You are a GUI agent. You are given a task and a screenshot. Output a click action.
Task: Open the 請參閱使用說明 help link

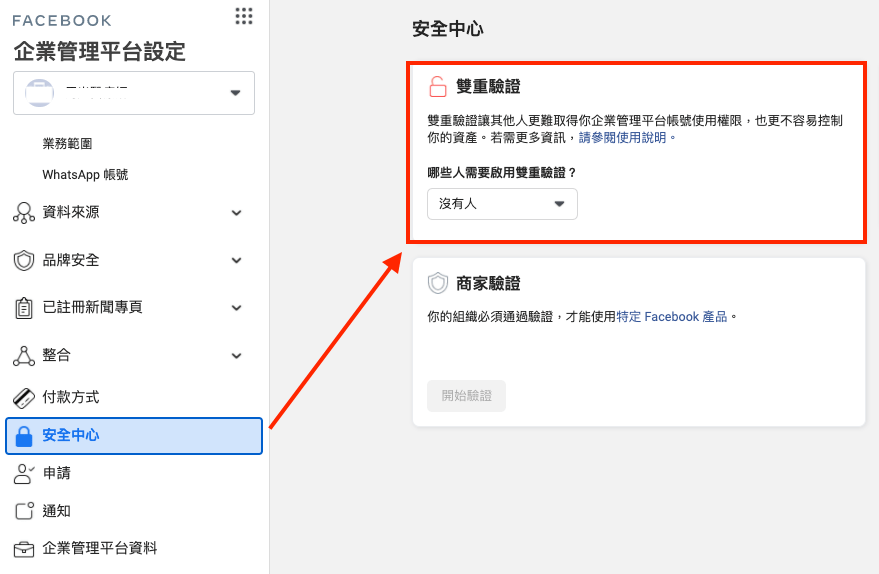tap(622, 137)
